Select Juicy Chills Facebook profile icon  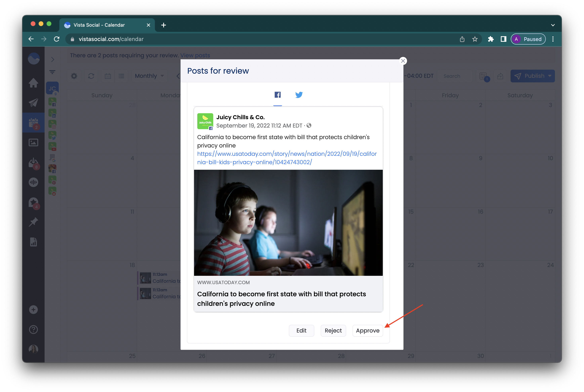(x=52, y=102)
